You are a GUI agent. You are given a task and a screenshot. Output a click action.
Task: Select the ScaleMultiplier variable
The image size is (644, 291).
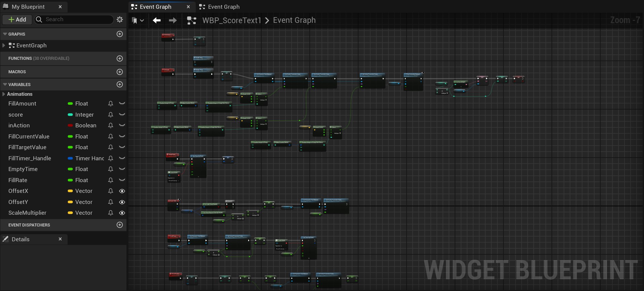27,213
